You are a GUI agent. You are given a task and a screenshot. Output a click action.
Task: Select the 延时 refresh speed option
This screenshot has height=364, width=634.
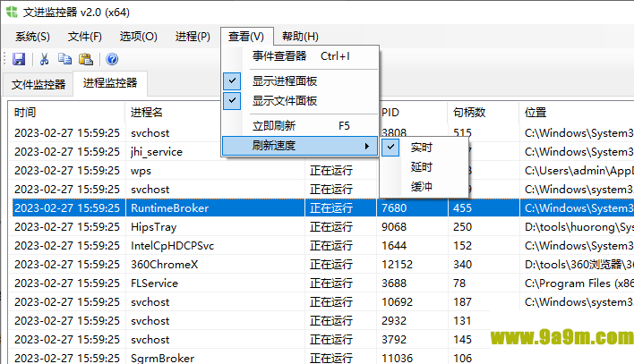(422, 167)
